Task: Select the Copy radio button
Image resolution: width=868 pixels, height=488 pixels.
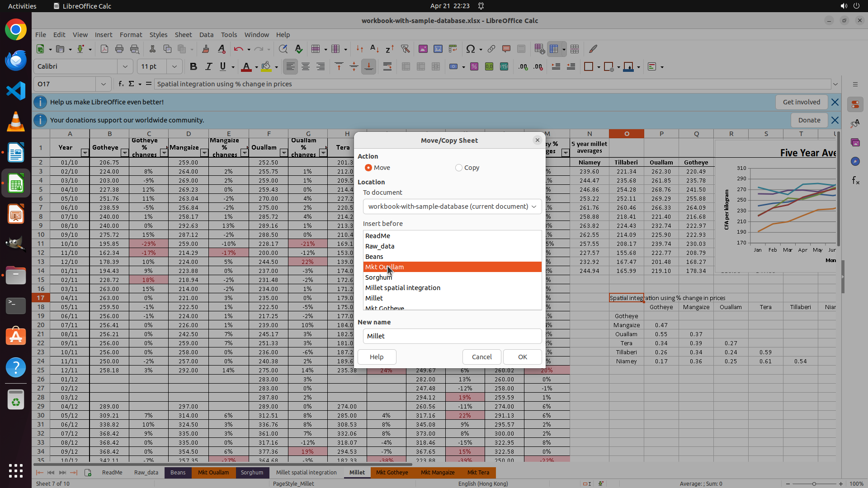Action: pos(459,168)
